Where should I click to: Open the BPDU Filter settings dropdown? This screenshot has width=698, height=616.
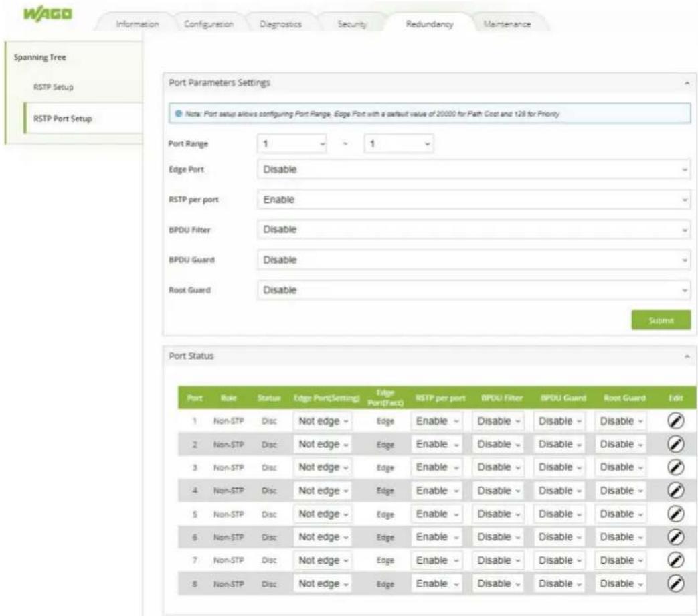[474, 230]
